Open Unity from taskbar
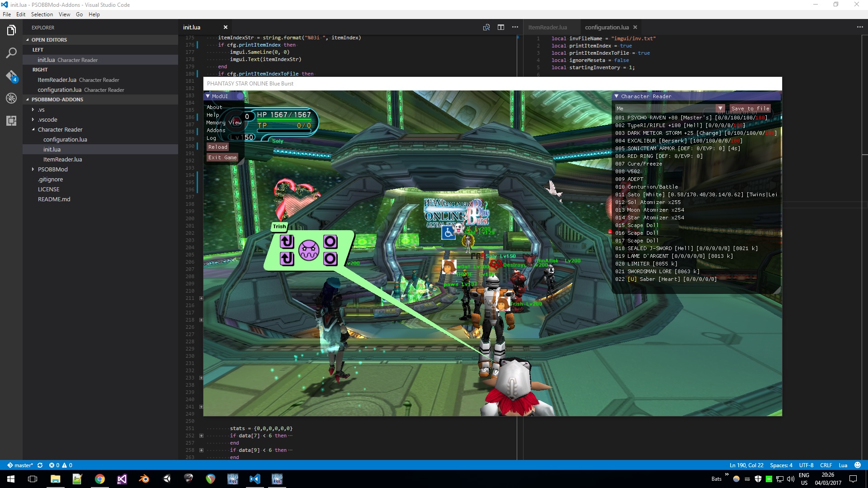Screen dimensions: 868x488 coord(166,479)
